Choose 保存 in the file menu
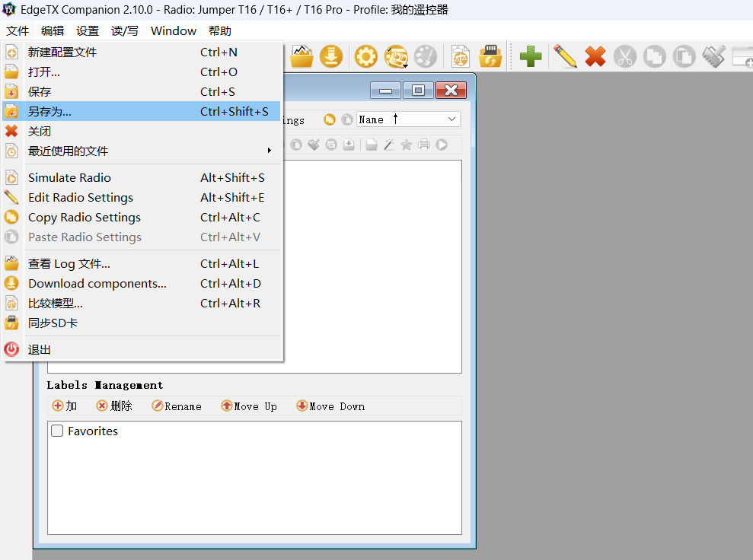753x560 pixels. click(x=142, y=91)
